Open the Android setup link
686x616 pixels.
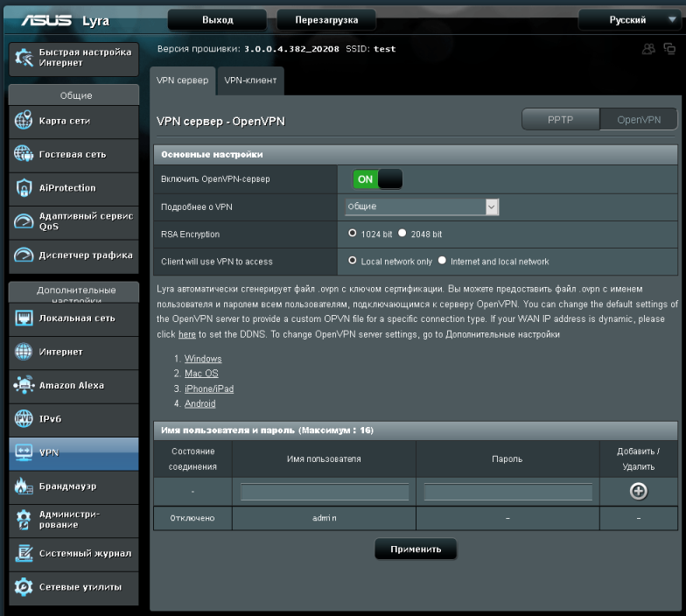199,404
